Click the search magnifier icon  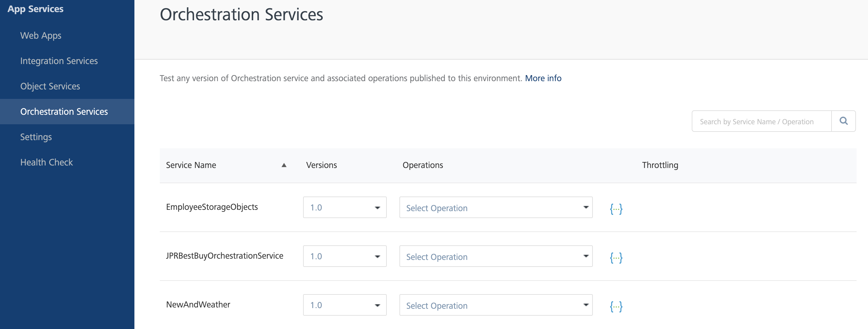click(843, 121)
